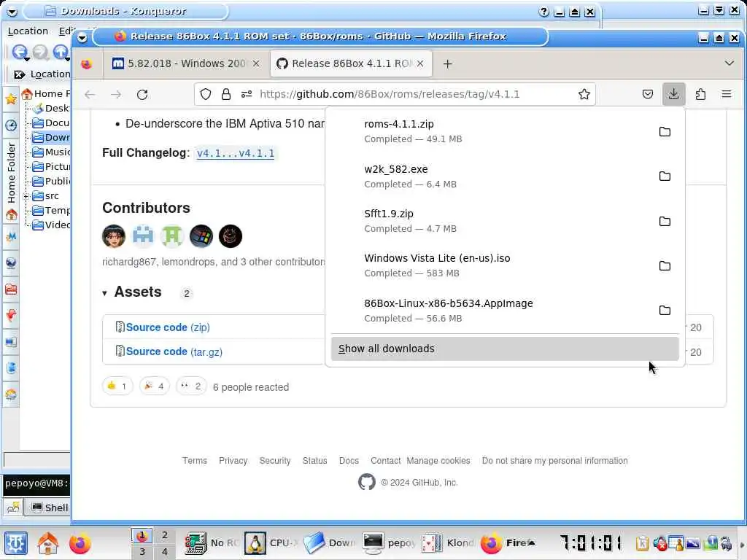Open Konqueror window menu dropdown in title bar
Viewport: 747px width, 560px height.
coord(12,12)
